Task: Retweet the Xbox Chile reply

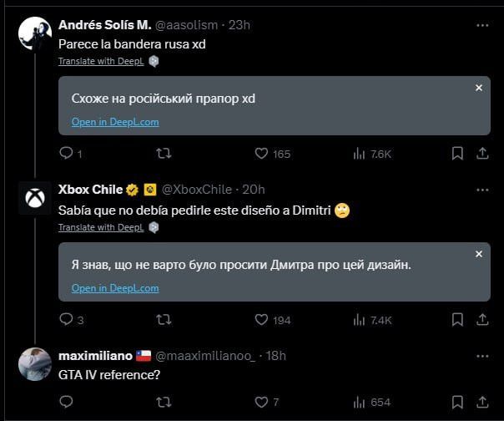Action: tap(164, 319)
